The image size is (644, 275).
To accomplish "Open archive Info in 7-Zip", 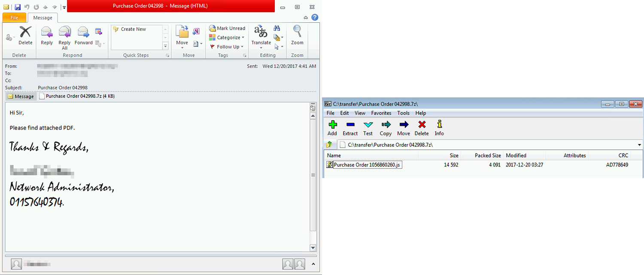I will click(439, 127).
